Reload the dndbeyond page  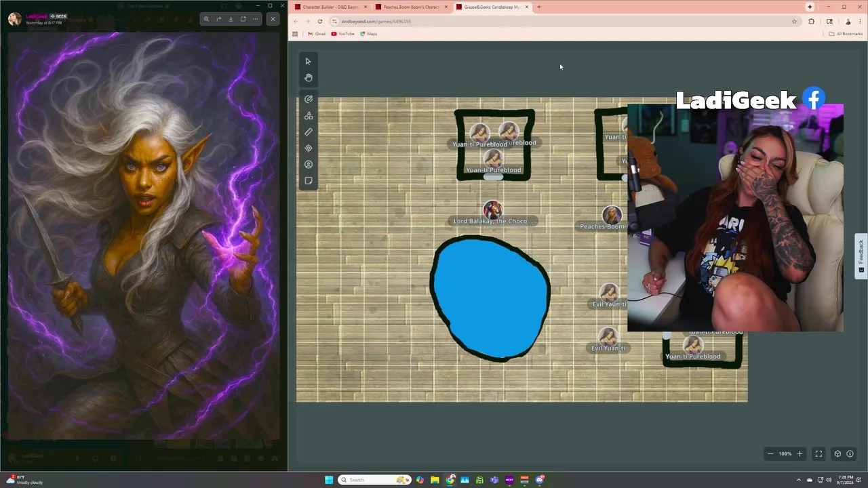click(320, 21)
